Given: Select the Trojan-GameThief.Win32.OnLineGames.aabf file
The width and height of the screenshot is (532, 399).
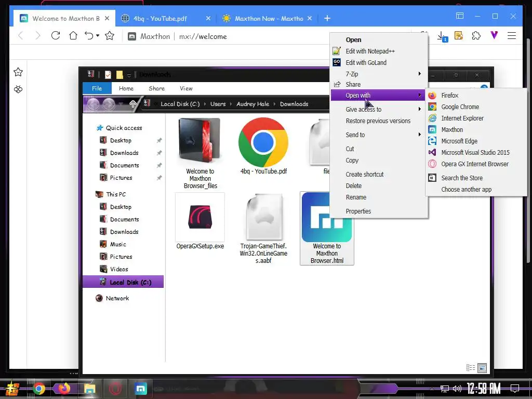Looking at the screenshot, I should point(263,229).
